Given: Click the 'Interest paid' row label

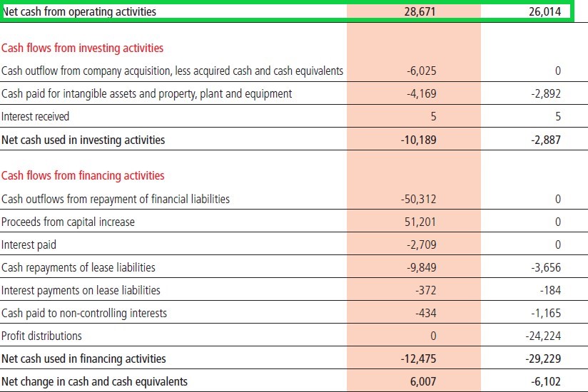Looking at the screenshot, I should (x=29, y=244).
